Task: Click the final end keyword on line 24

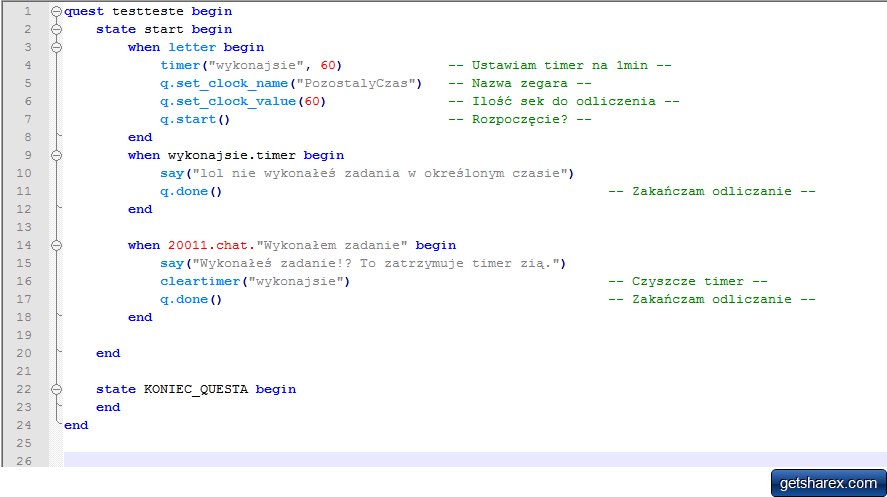Action: (76, 425)
